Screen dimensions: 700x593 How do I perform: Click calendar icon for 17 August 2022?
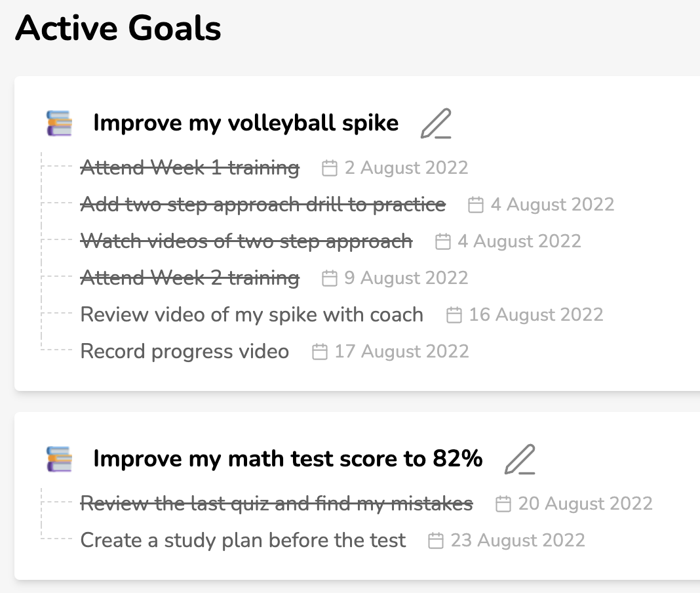[320, 352]
